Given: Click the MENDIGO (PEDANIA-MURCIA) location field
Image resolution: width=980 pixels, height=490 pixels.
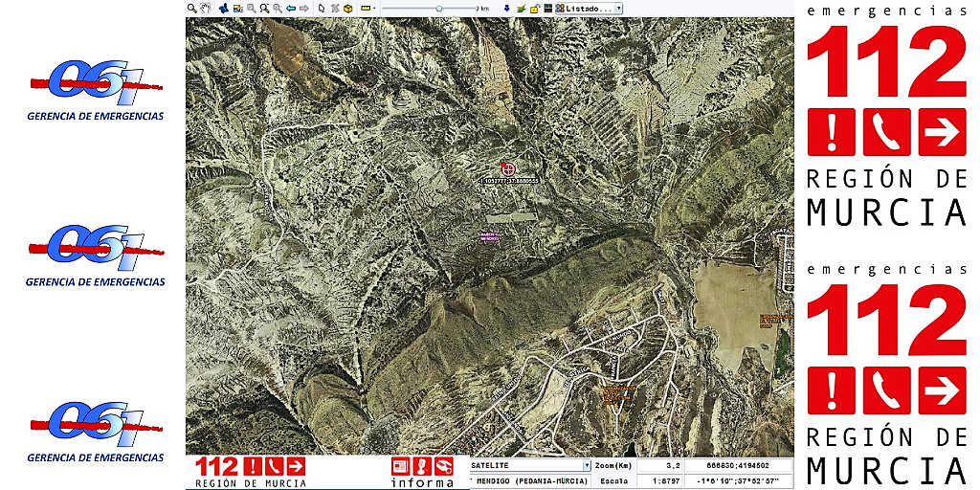Looking at the screenshot, I should pos(530,481).
